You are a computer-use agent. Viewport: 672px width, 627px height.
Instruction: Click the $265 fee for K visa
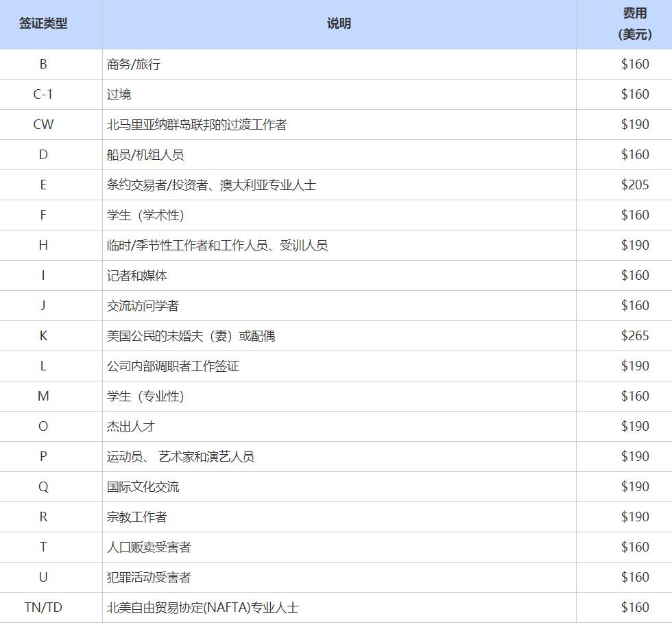[634, 336]
